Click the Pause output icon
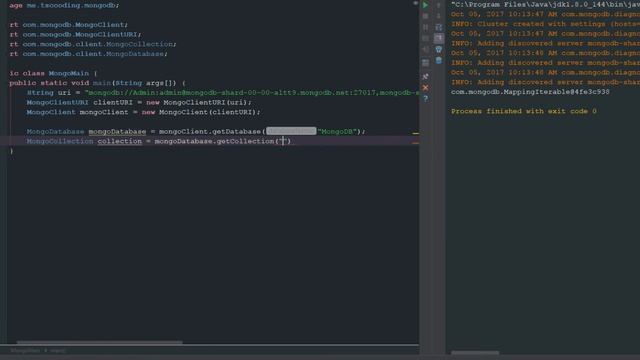The height and width of the screenshot is (360, 640). (425, 27)
